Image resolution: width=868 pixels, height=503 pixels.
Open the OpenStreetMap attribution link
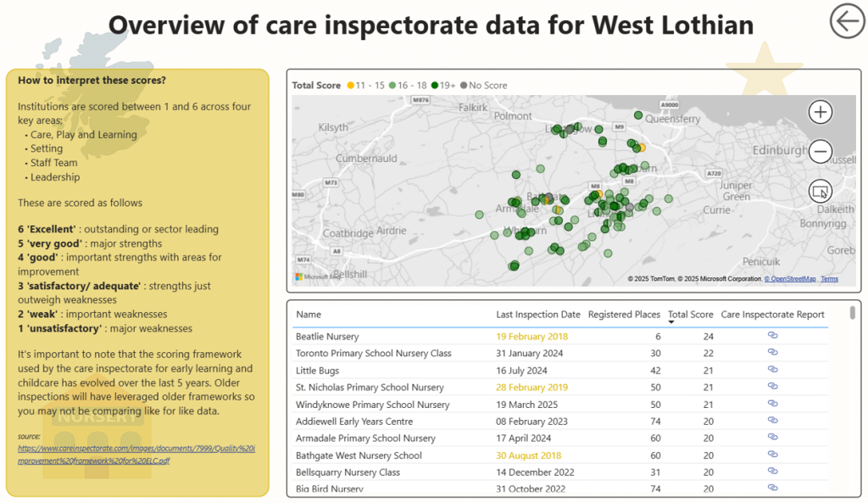point(790,279)
